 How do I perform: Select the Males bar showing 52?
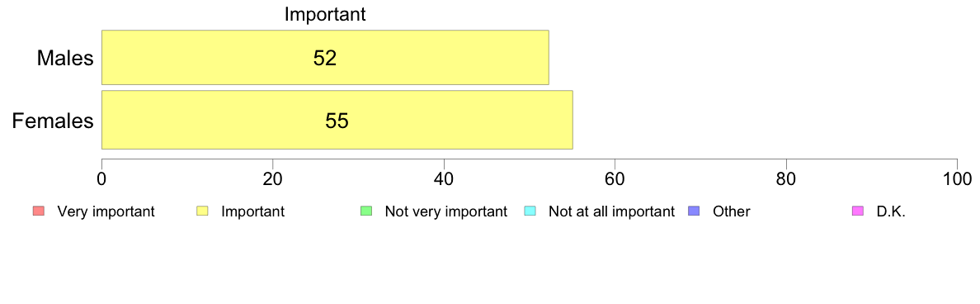pyautogui.click(x=325, y=58)
